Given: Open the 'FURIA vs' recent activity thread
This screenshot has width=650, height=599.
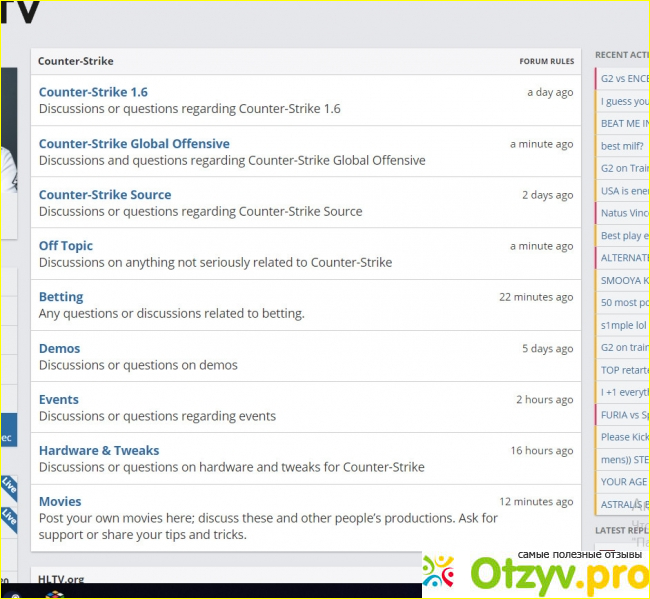Looking at the screenshot, I should (624, 414).
